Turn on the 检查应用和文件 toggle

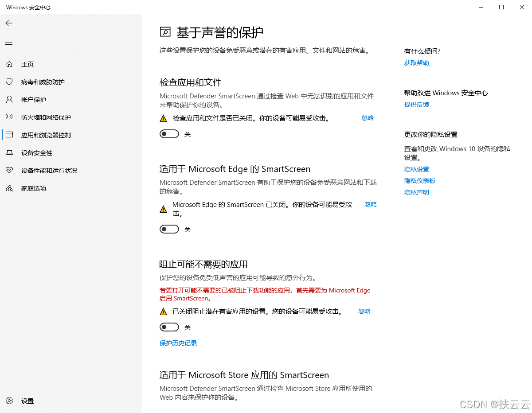[169, 134]
